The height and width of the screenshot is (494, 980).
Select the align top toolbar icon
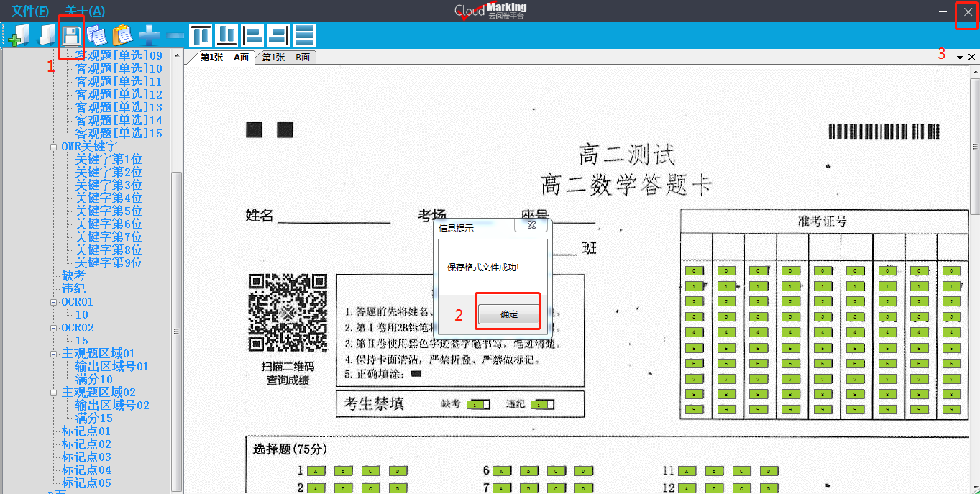click(x=201, y=35)
